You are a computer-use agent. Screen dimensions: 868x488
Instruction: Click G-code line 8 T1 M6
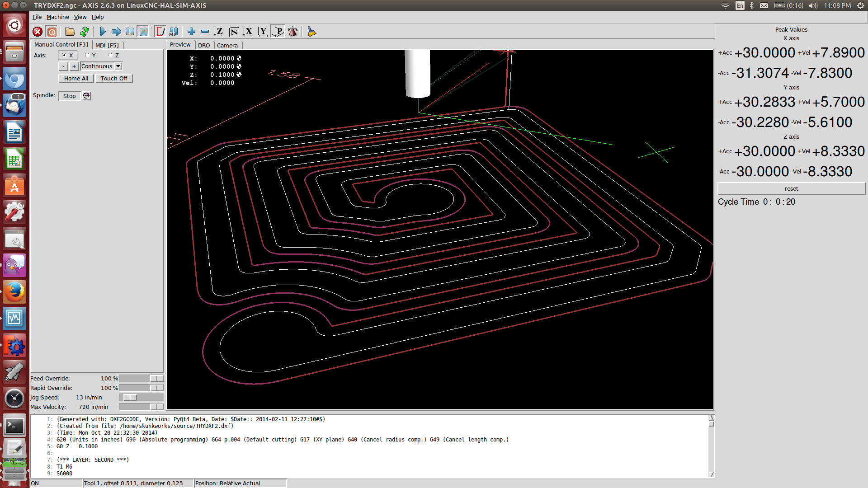point(64,466)
